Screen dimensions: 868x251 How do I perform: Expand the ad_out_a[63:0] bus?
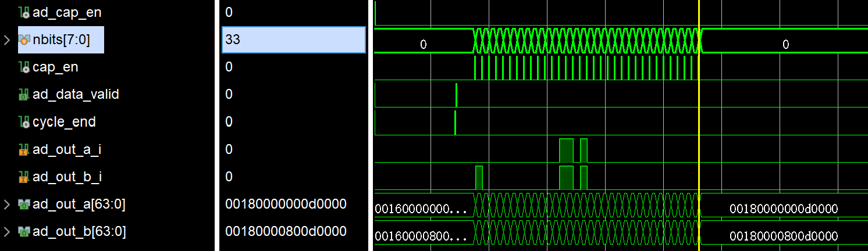7,204
